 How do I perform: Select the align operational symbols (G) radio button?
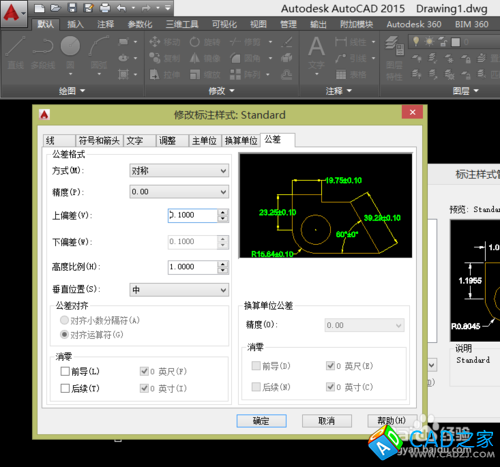point(64,334)
